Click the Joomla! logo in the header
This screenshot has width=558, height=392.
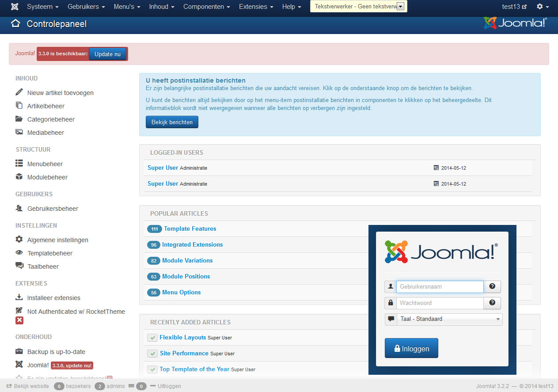pyautogui.click(x=515, y=23)
